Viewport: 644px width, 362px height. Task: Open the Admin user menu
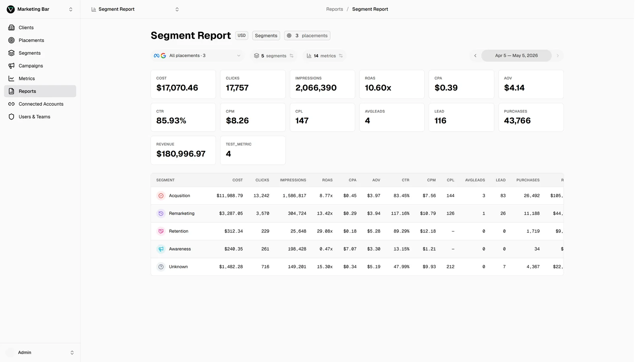[x=40, y=353]
